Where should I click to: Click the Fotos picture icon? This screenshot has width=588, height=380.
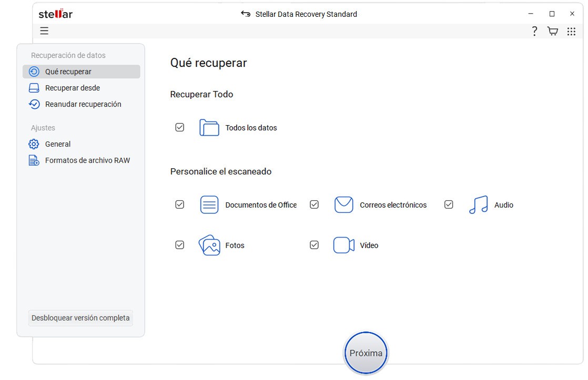point(209,245)
